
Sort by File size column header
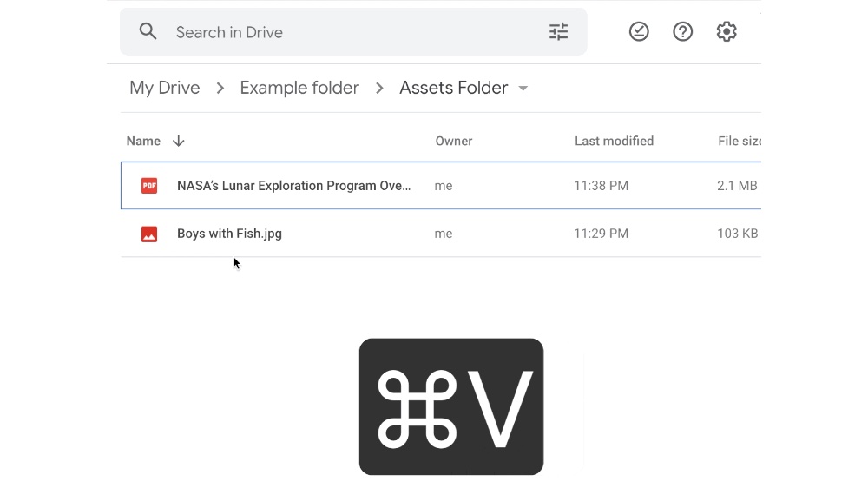pos(739,141)
